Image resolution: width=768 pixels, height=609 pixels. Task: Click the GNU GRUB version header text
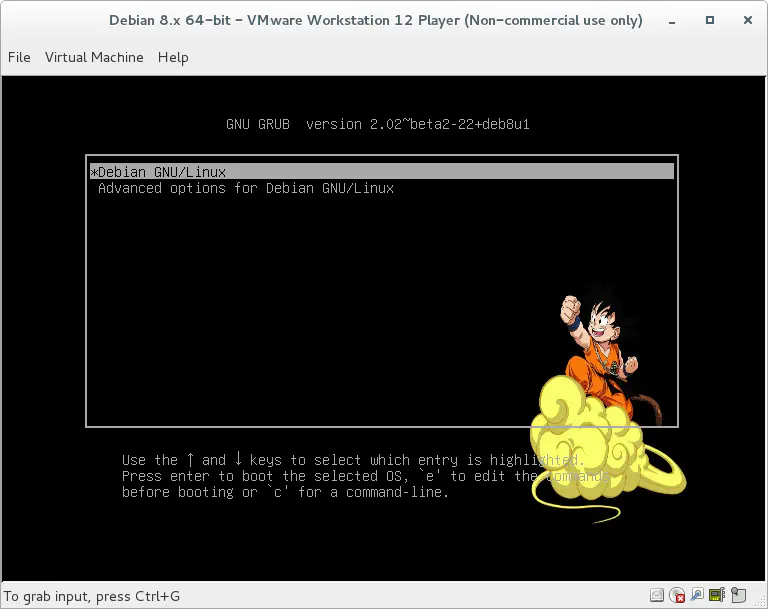pos(378,124)
